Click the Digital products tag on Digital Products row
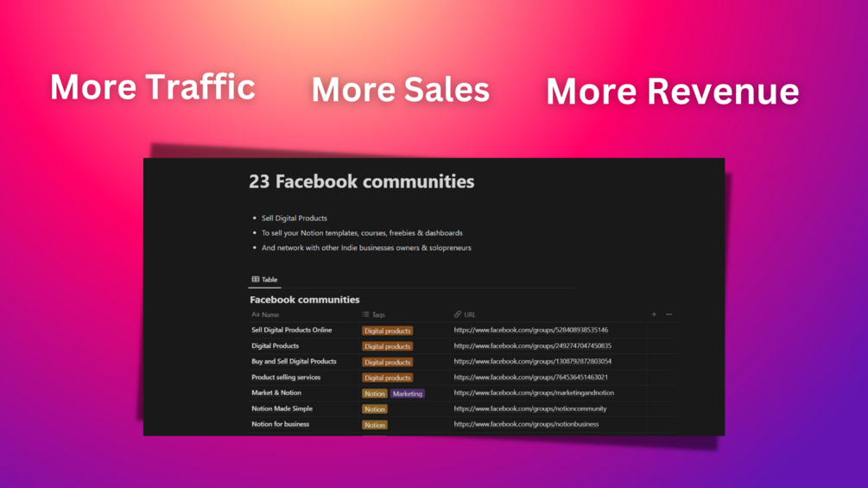 [388, 346]
